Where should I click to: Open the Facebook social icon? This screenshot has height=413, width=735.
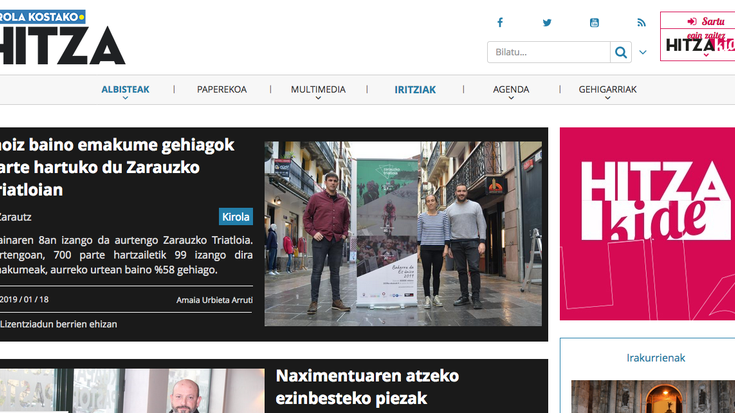tap(500, 23)
